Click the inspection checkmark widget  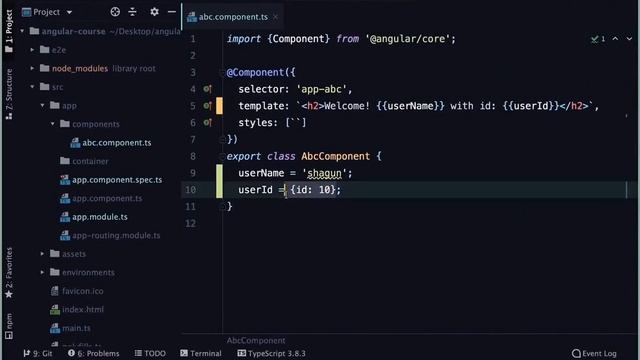click(x=598, y=39)
